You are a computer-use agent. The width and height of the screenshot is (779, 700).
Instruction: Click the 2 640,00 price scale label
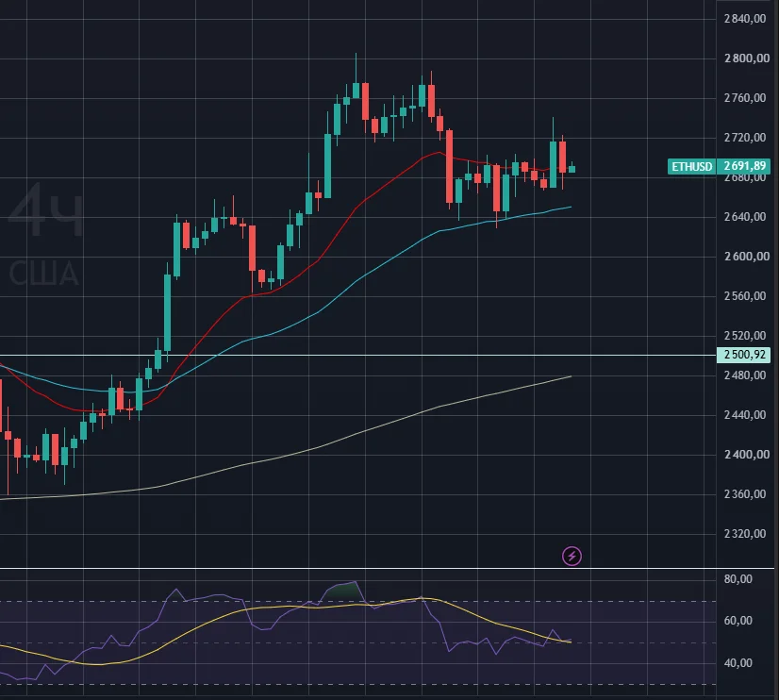(x=745, y=217)
